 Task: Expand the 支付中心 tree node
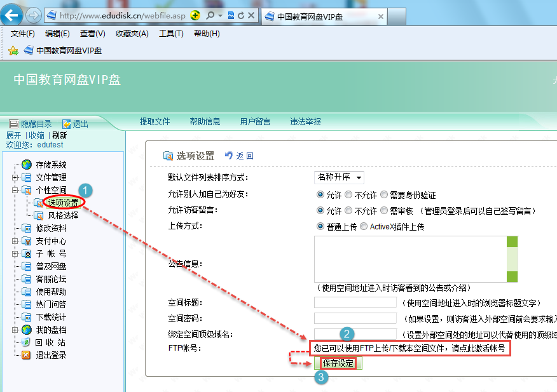click(x=15, y=241)
